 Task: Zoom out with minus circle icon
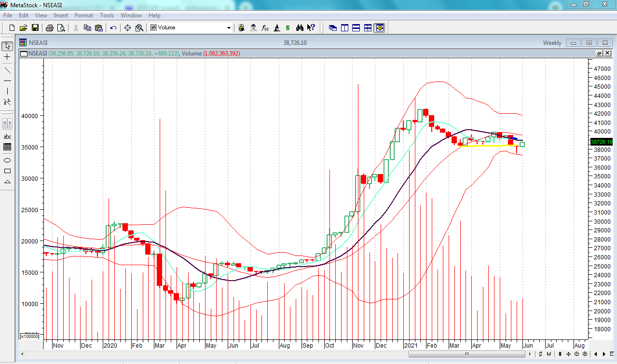point(576,354)
